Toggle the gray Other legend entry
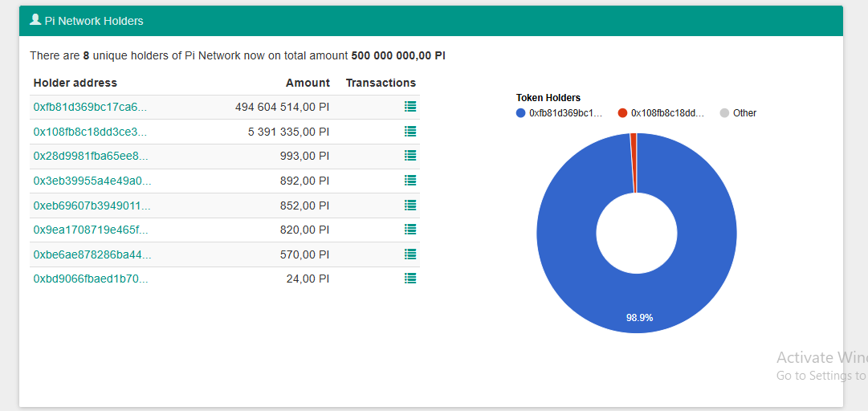Viewport: 868px width, 411px height. (738, 113)
